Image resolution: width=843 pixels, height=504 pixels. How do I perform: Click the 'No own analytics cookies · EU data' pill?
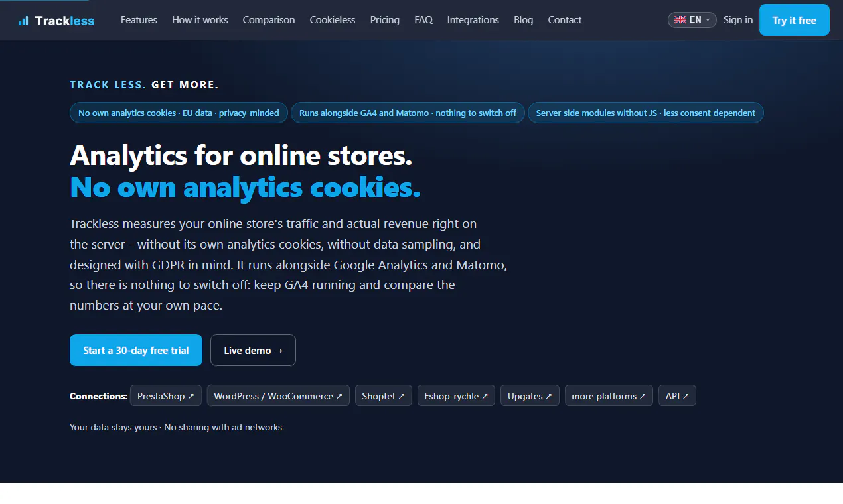(x=179, y=113)
